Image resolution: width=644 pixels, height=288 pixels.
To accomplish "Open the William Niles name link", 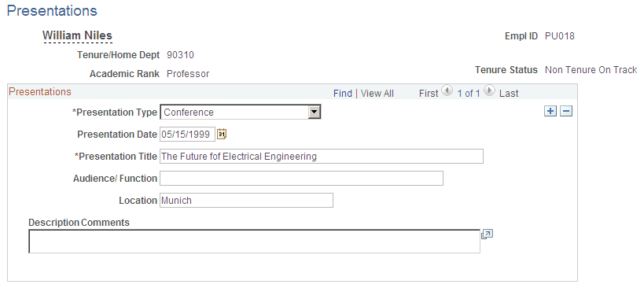I will point(77,35).
